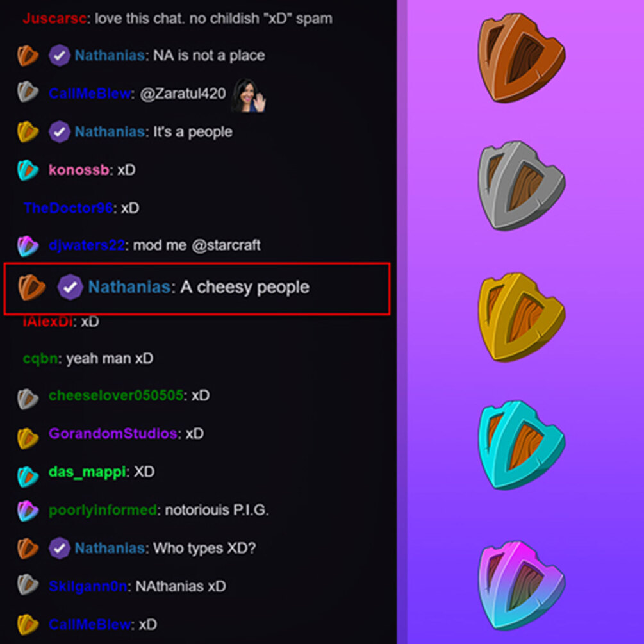Click the highlighted 'A cheesy people' message
Viewport: 644px width, 644px height.
[197, 289]
